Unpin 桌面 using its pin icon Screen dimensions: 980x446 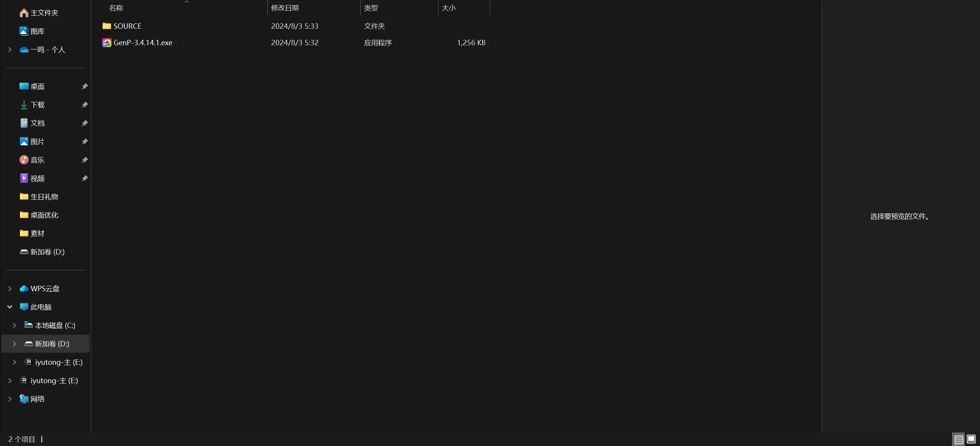85,87
